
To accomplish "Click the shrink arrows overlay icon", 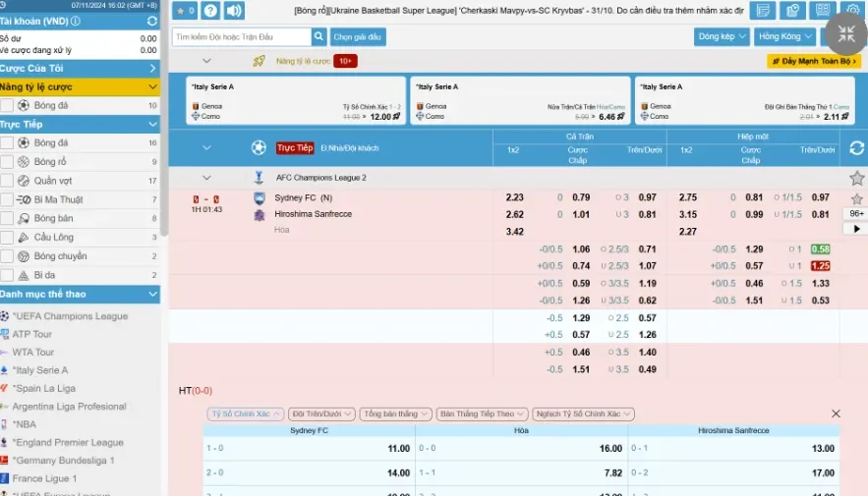I will 845,34.
